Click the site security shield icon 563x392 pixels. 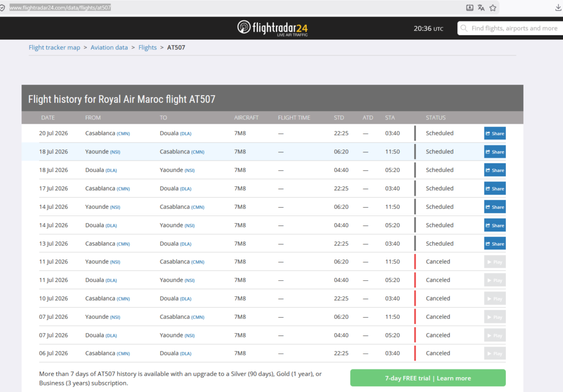click(3, 8)
